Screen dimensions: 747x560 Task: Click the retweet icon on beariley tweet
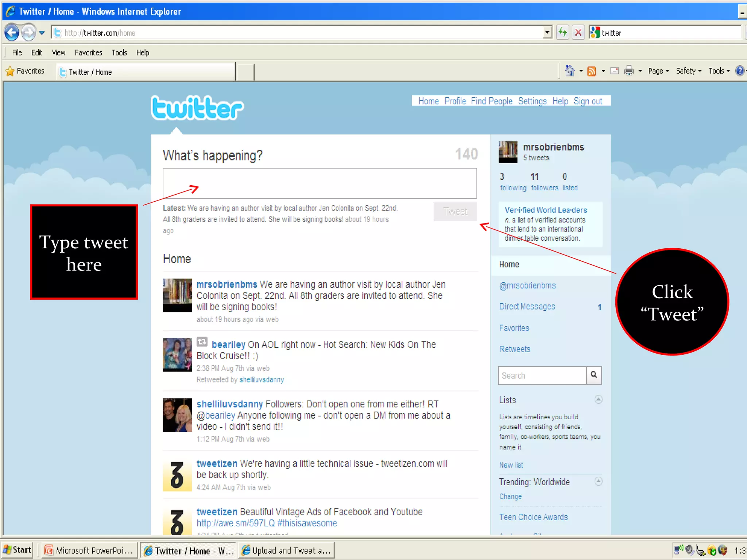pos(202,342)
